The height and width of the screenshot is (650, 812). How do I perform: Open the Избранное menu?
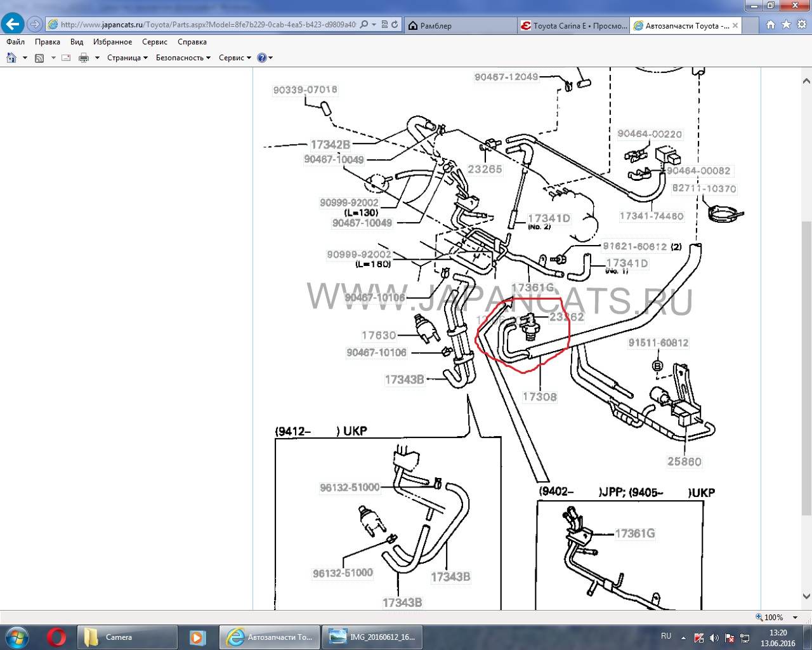[112, 42]
